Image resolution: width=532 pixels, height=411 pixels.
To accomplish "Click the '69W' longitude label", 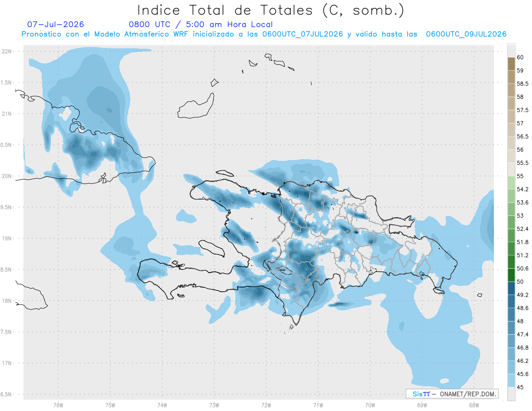I will (422, 405).
